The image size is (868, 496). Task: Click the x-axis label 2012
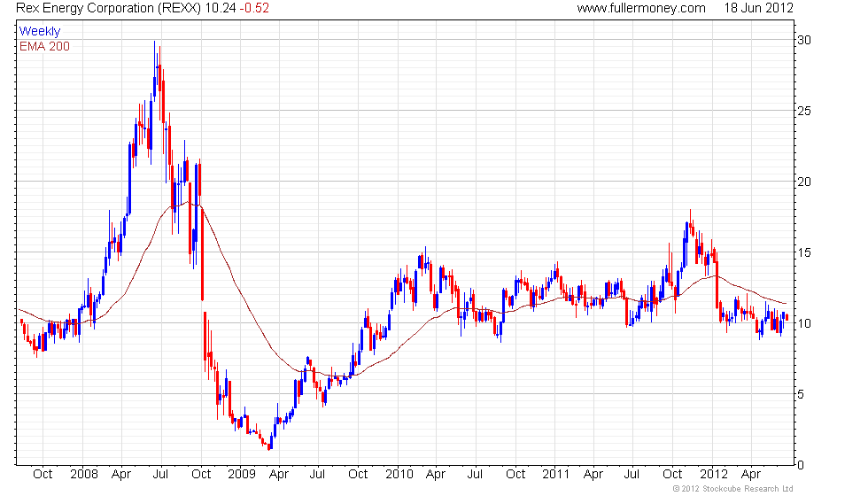click(714, 475)
